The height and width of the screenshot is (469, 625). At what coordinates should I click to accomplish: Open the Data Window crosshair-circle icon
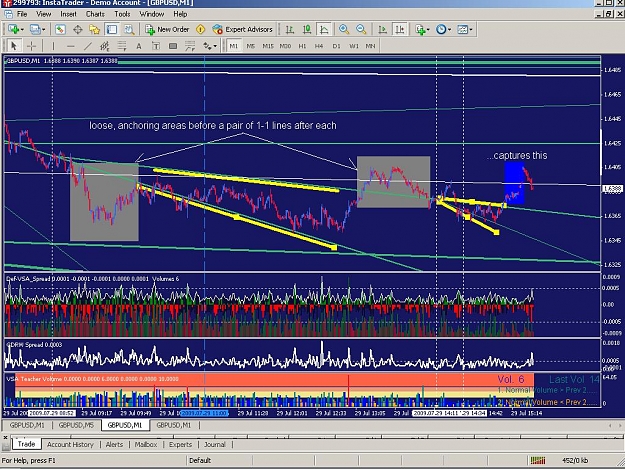[77, 29]
